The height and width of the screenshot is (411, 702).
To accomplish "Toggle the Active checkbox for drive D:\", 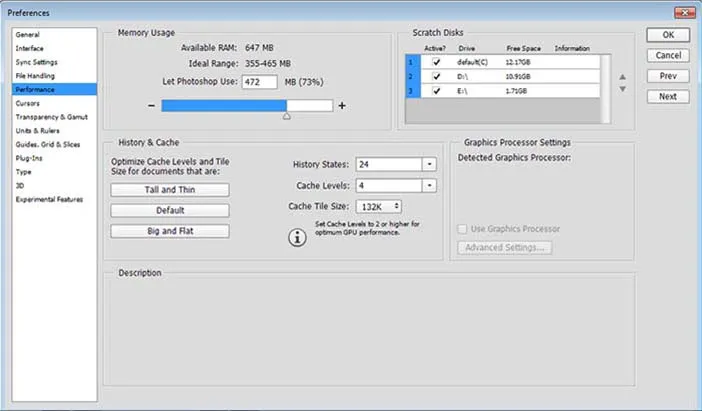I will (436, 76).
